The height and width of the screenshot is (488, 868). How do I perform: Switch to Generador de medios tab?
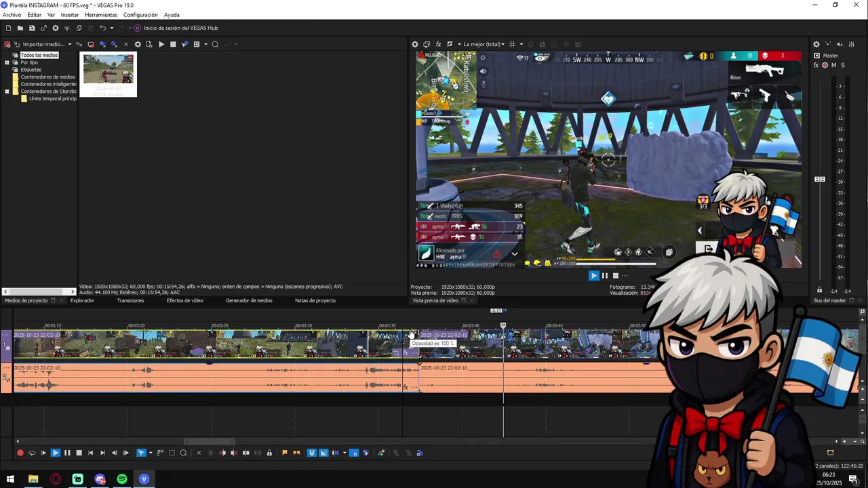pos(249,300)
